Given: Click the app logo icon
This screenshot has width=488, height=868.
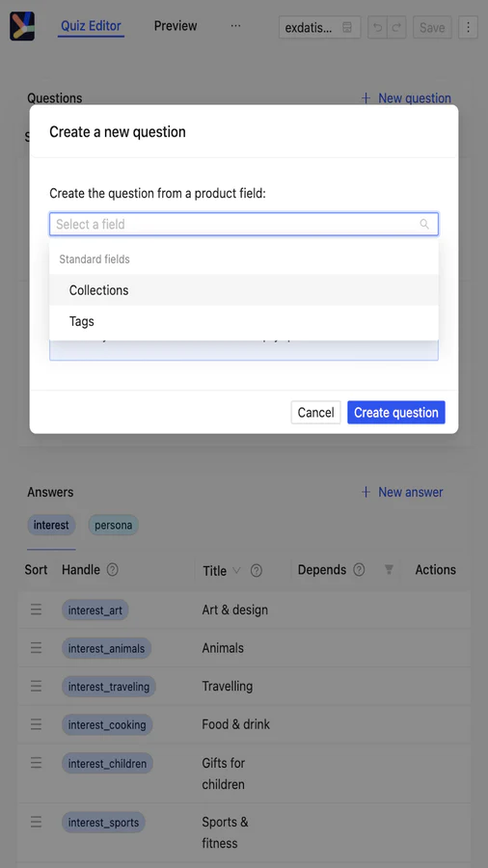Looking at the screenshot, I should 22,26.
